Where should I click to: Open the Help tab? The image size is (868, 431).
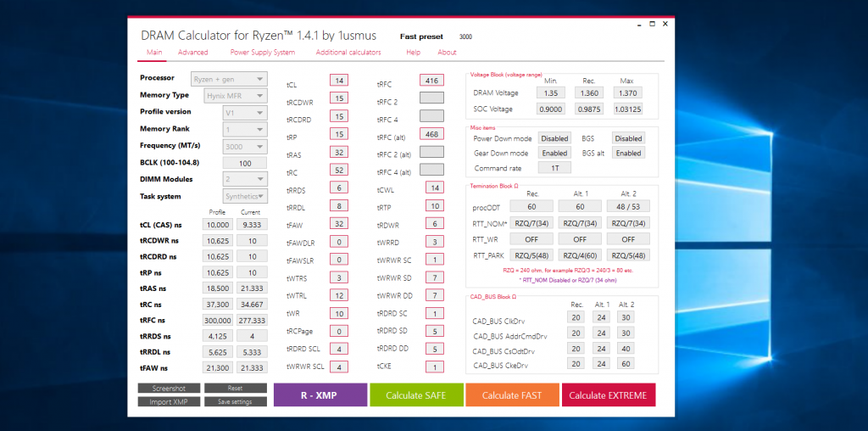point(413,52)
